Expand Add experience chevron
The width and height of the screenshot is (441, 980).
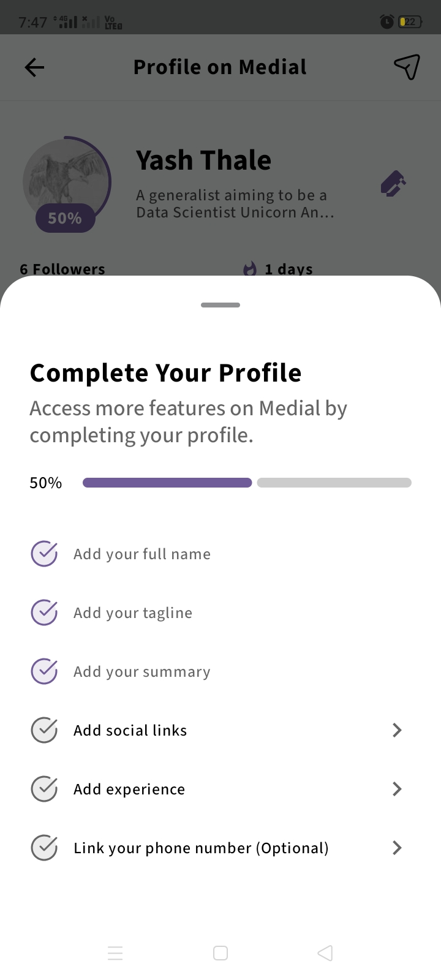point(397,789)
